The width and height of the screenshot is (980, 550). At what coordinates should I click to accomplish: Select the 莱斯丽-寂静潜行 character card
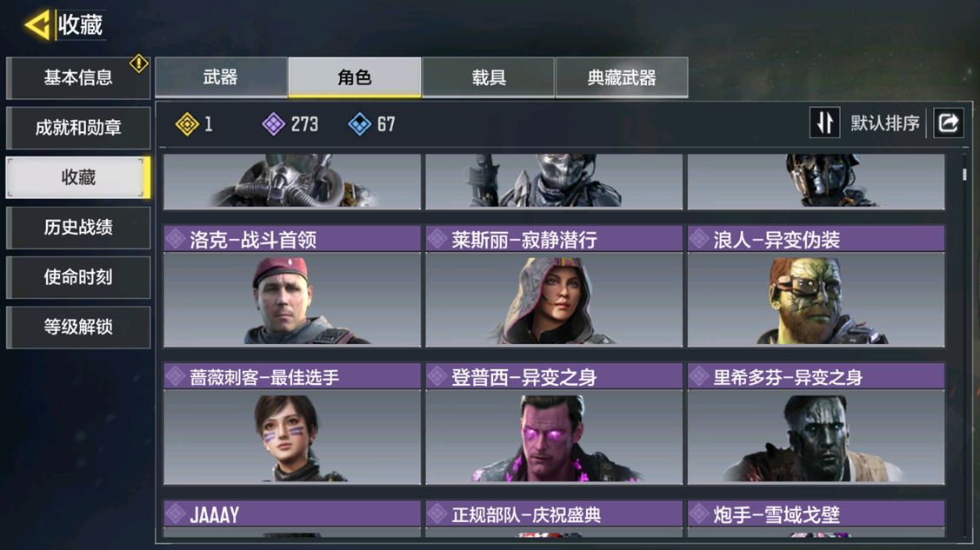[x=554, y=287]
